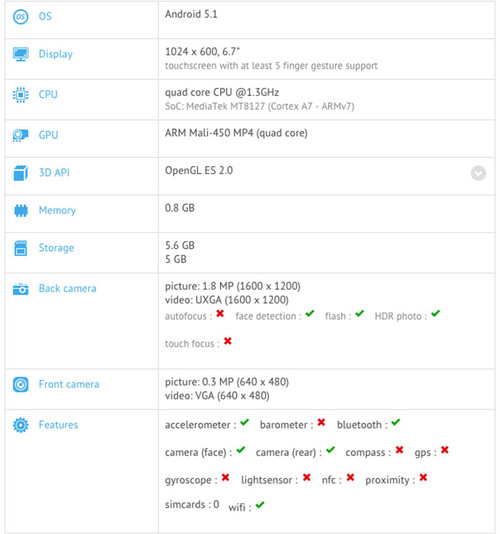Click the 3D API cube icon
This screenshot has width=500, height=534.
click(x=20, y=173)
